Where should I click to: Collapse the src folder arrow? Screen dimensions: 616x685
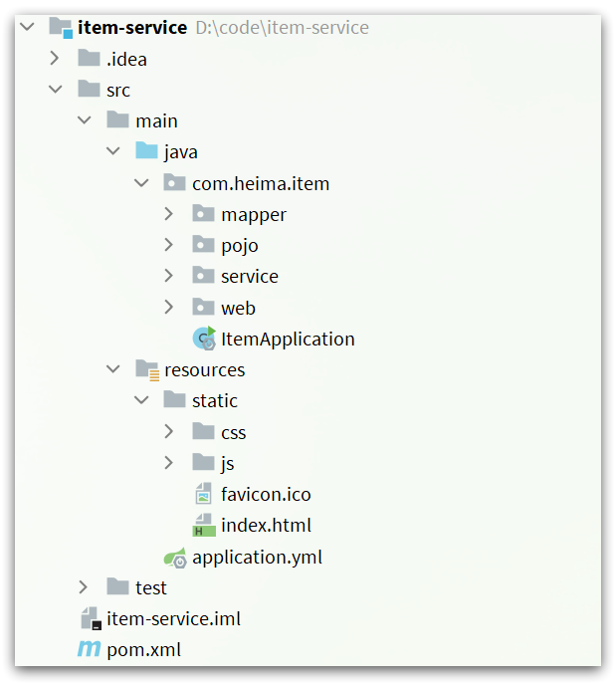pos(55,90)
